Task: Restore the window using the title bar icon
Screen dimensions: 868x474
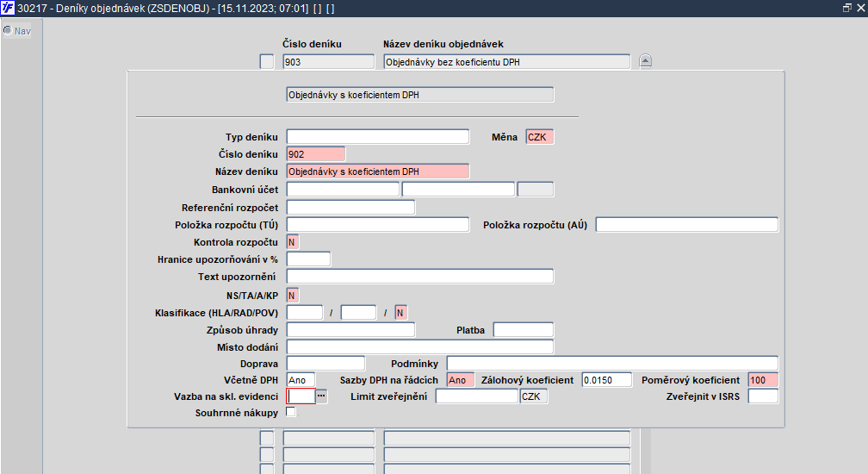Action: pos(847,8)
